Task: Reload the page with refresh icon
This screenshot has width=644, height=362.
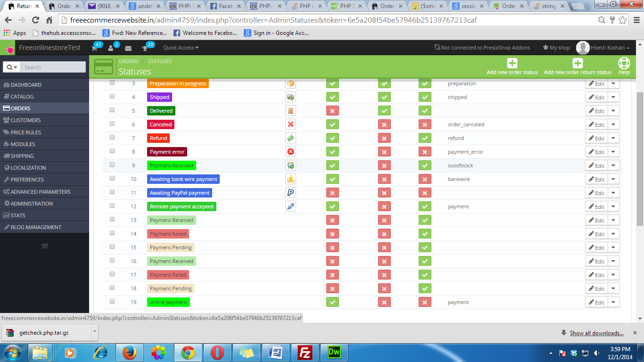Action: [x=35, y=20]
